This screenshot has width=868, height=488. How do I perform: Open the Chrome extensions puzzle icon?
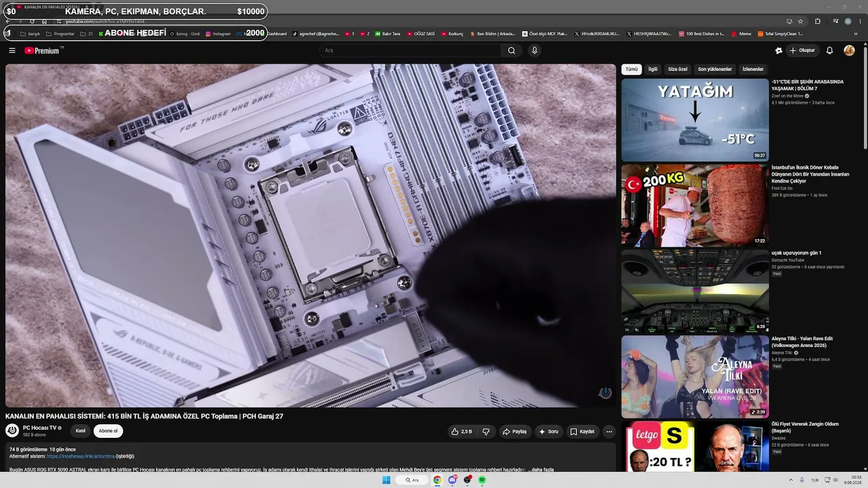pyautogui.click(x=818, y=21)
